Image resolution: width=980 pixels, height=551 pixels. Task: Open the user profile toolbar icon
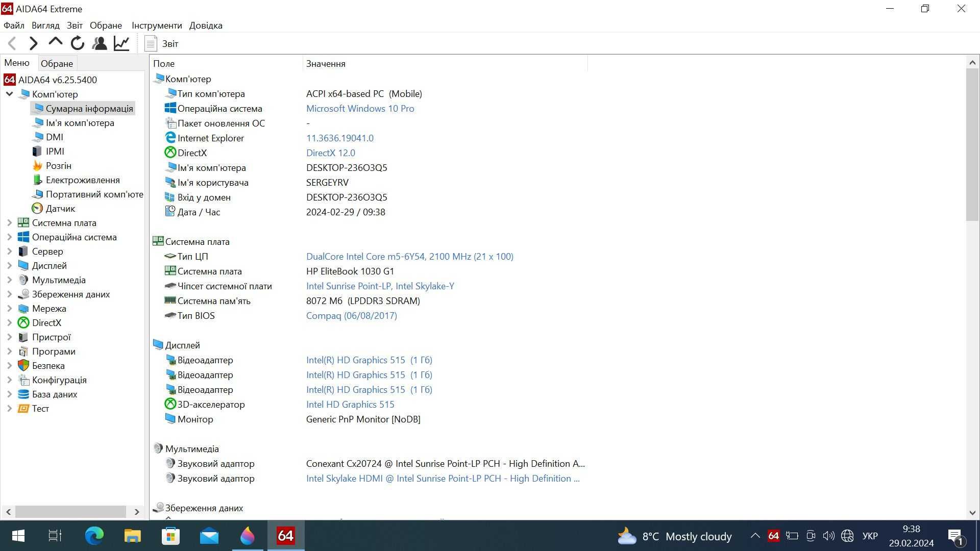[100, 43]
